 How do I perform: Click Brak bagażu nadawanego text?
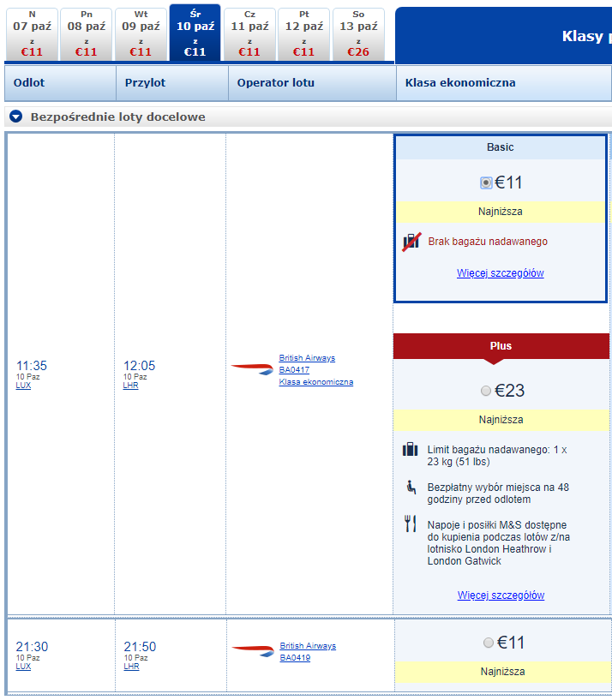tap(488, 242)
